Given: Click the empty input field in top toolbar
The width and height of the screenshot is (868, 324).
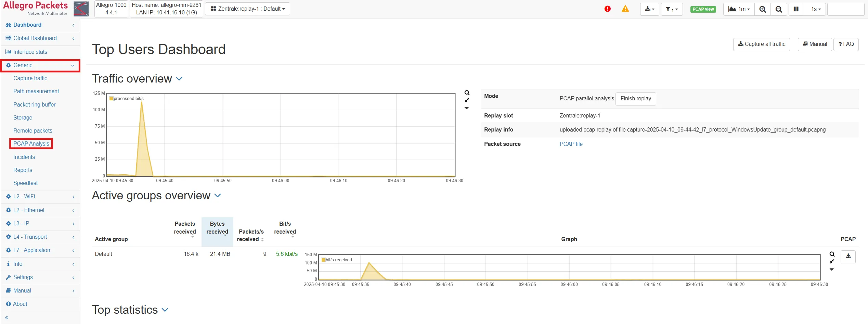Looking at the screenshot, I should click(x=845, y=9).
